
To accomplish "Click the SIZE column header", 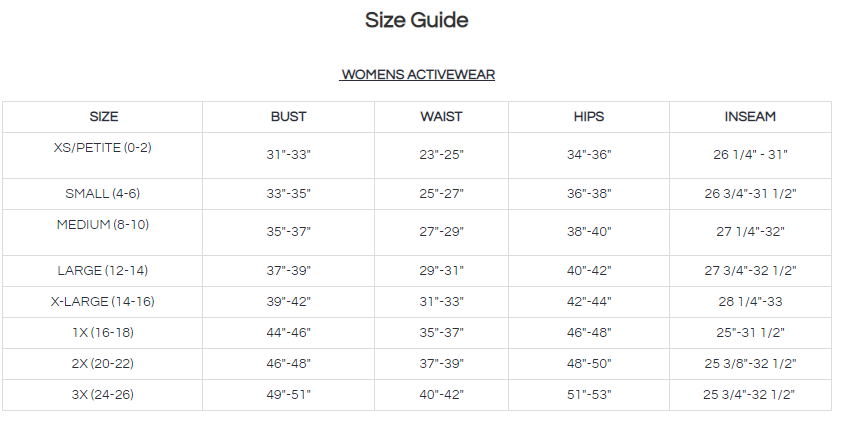I will (x=103, y=117).
